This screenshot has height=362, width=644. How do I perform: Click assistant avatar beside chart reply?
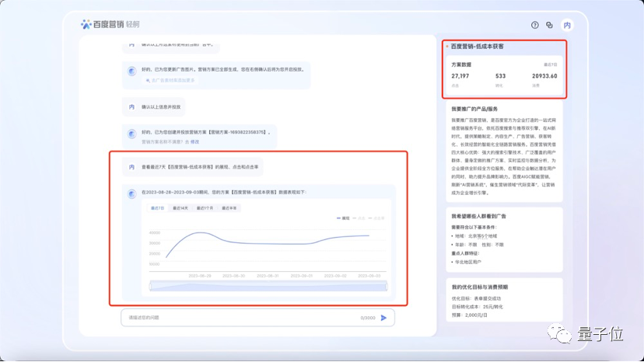132,193
